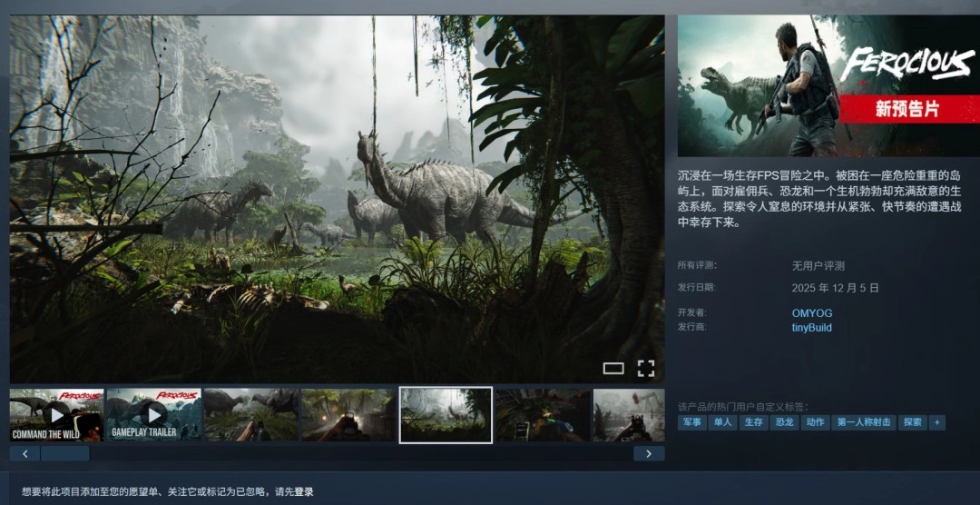Open the screenshot in fullscreen view
Screen dimensions: 980x505
(x=645, y=368)
